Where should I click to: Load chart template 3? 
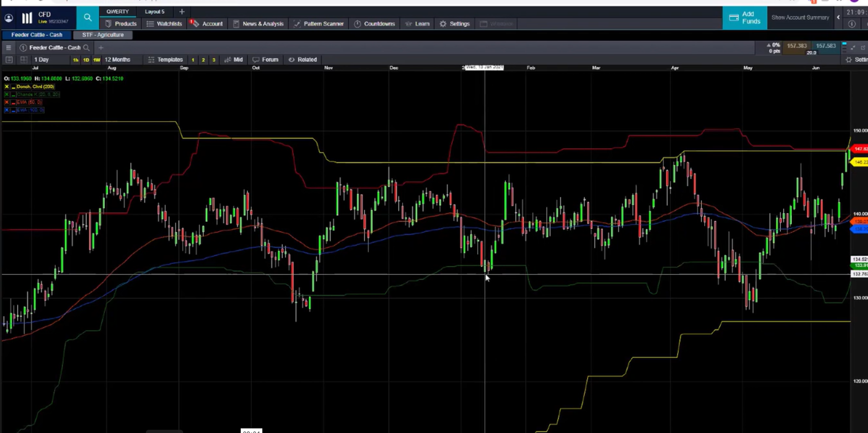(x=214, y=60)
